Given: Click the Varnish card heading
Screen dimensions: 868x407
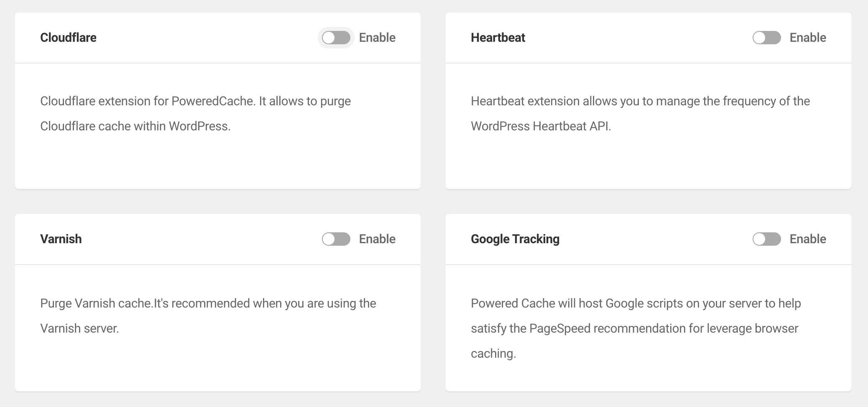Looking at the screenshot, I should tap(61, 239).
